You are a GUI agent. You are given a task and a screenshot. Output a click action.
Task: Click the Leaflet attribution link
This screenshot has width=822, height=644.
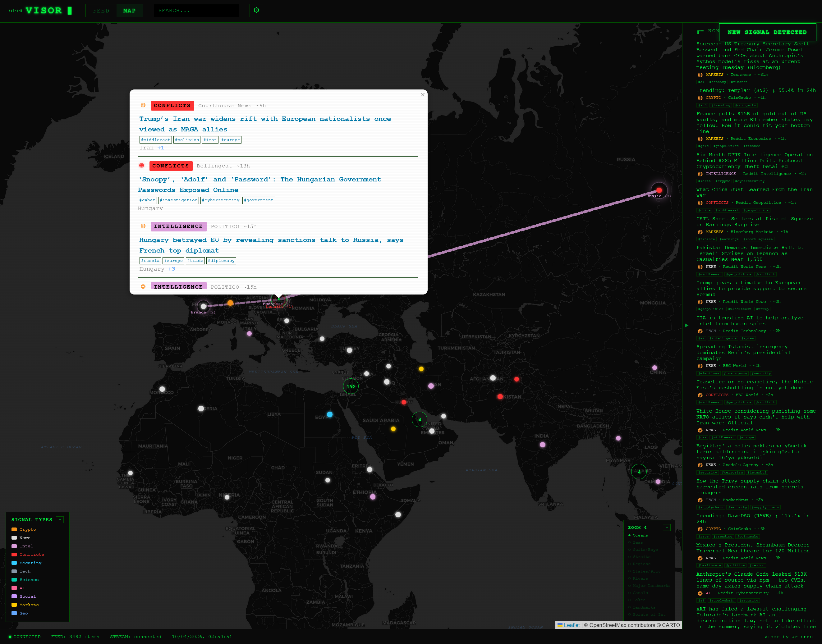coord(571,625)
